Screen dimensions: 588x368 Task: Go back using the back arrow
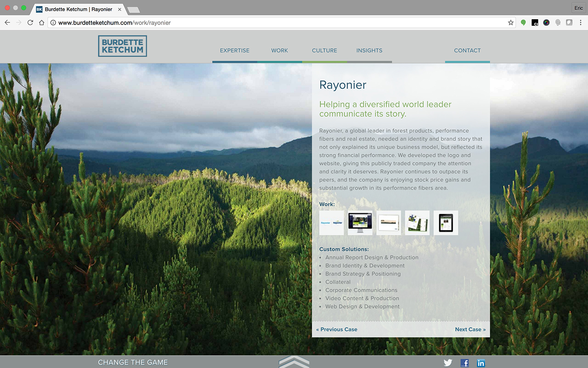7,22
